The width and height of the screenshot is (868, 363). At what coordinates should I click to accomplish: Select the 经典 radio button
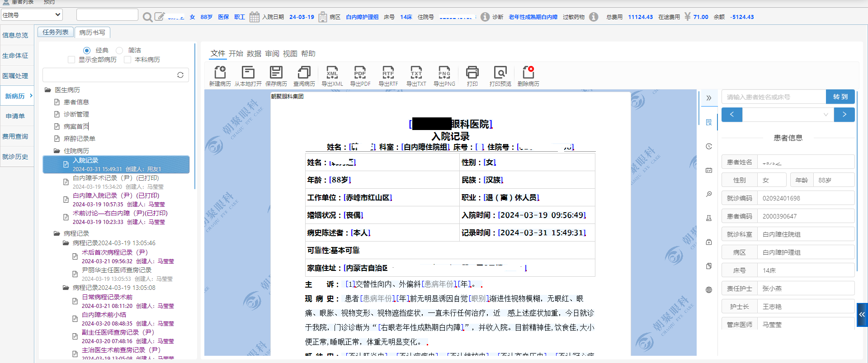(87, 50)
